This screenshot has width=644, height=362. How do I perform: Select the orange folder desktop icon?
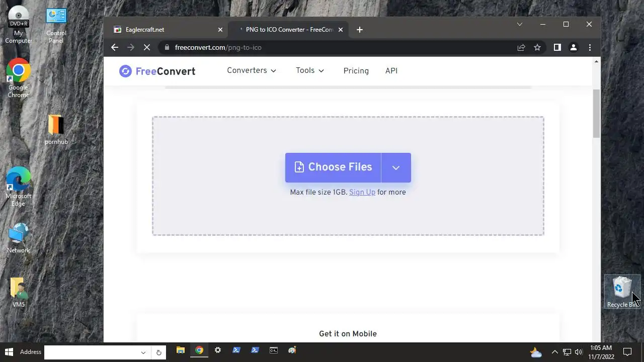pyautogui.click(x=56, y=130)
